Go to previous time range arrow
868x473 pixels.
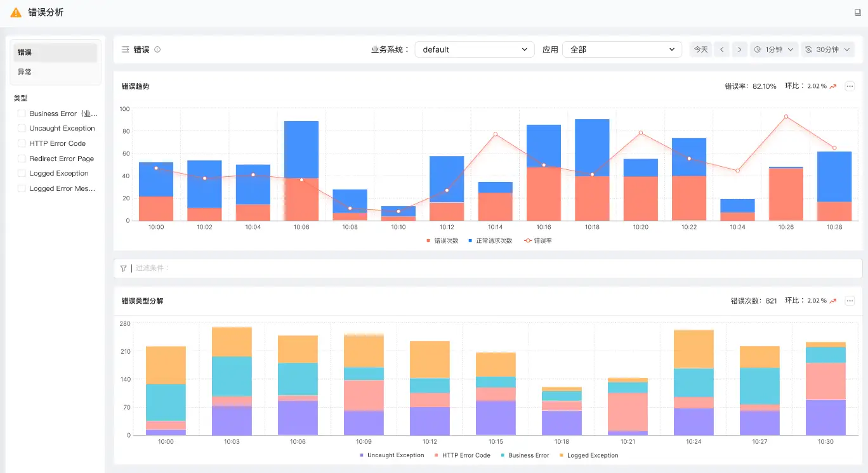pyautogui.click(x=721, y=49)
